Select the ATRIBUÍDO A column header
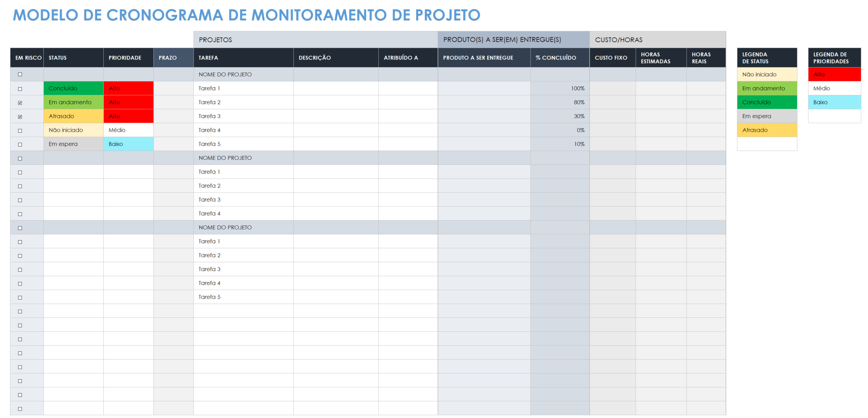868x418 pixels. [408, 58]
